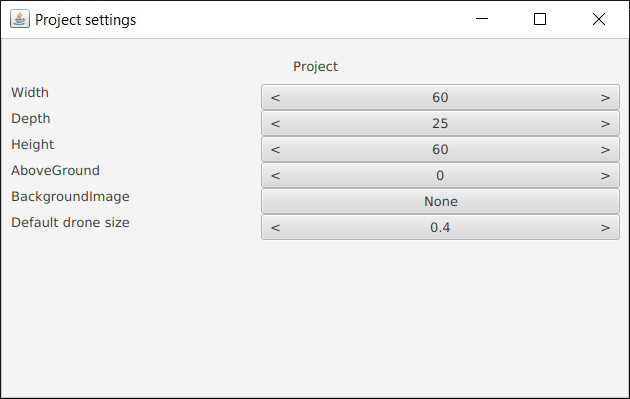This screenshot has height=399, width=630.
Task: Decrease Depth using the left arrow
Action: tap(275, 124)
